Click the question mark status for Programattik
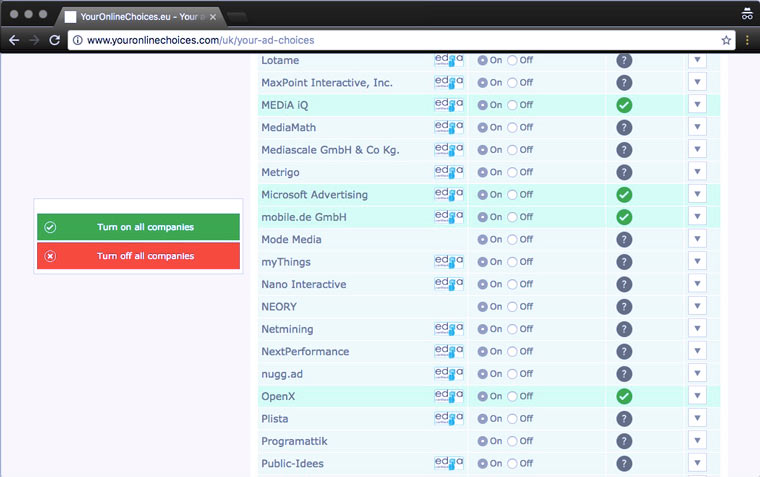Screen dimensions: 760x477 pyautogui.click(x=624, y=441)
